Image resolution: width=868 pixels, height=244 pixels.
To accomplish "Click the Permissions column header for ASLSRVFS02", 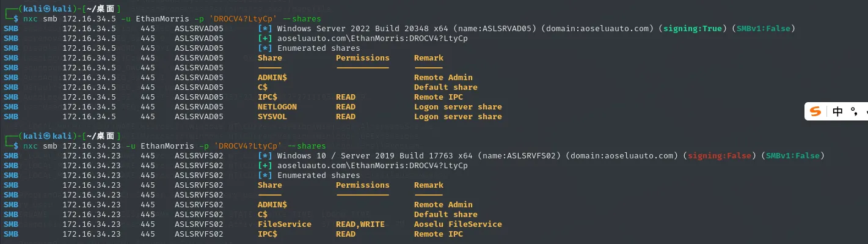I will coord(363,185).
